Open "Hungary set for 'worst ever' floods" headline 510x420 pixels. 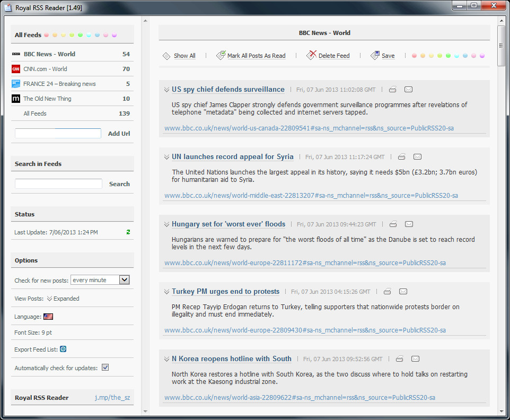228,224
